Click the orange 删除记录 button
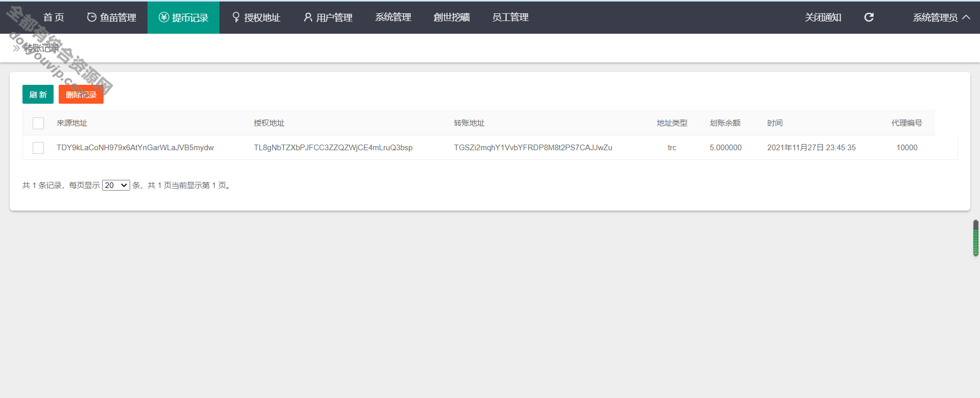Image resolution: width=980 pixels, height=398 pixels. coord(81,95)
